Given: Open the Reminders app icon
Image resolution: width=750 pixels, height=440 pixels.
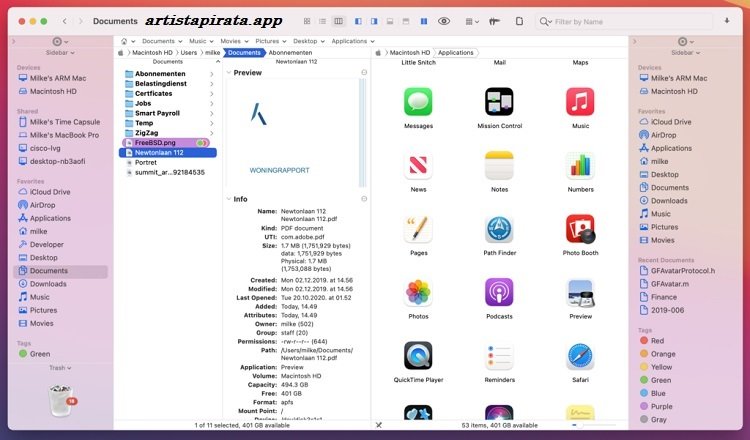Looking at the screenshot, I should [x=499, y=356].
